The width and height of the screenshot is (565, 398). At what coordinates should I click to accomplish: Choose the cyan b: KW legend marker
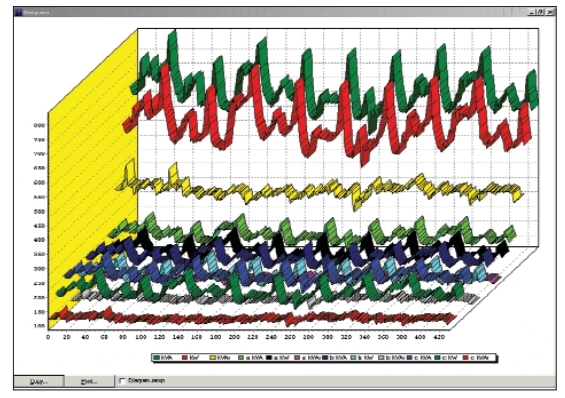pyautogui.click(x=353, y=358)
